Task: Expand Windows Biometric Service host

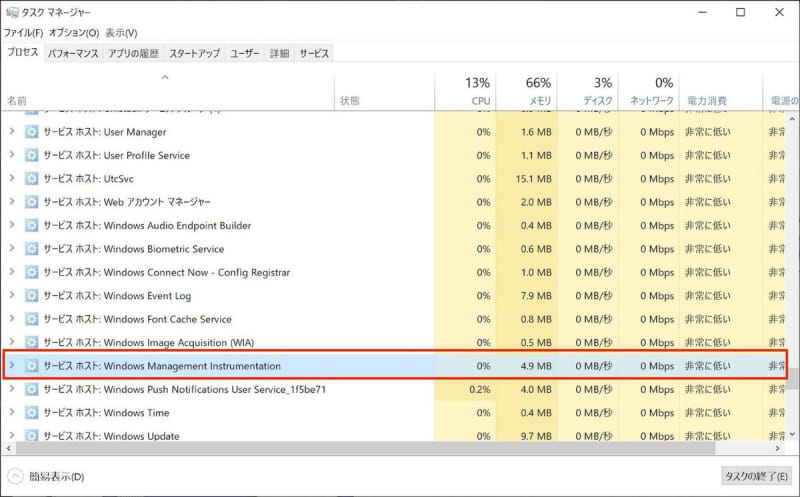Action: (x=12, y=248)
